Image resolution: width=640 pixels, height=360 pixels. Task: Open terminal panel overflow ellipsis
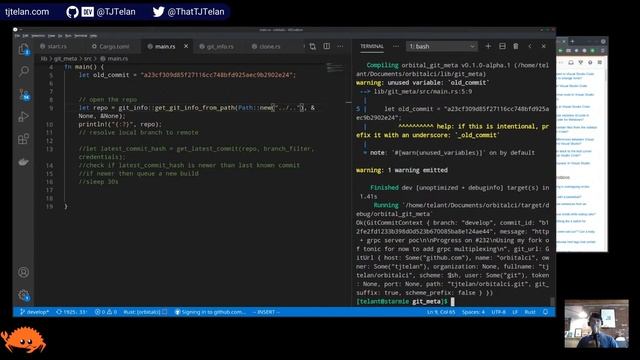[396, 46]
